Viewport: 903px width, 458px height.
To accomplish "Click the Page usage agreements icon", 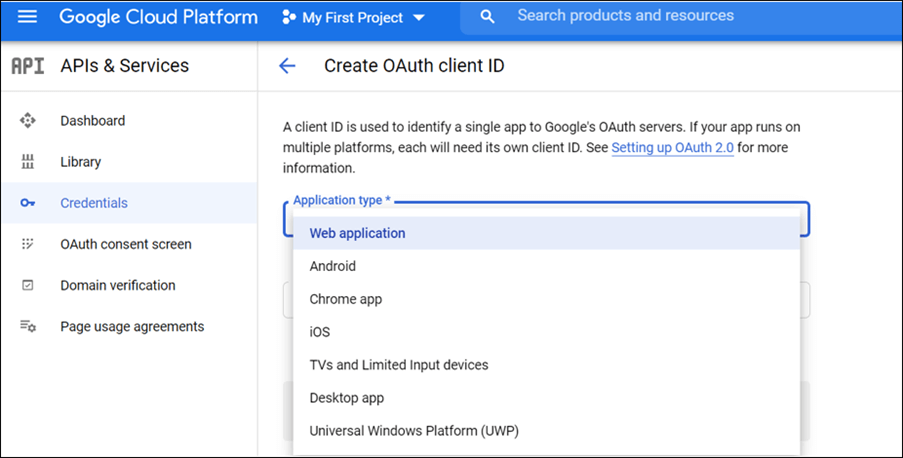I will point(28,327).
